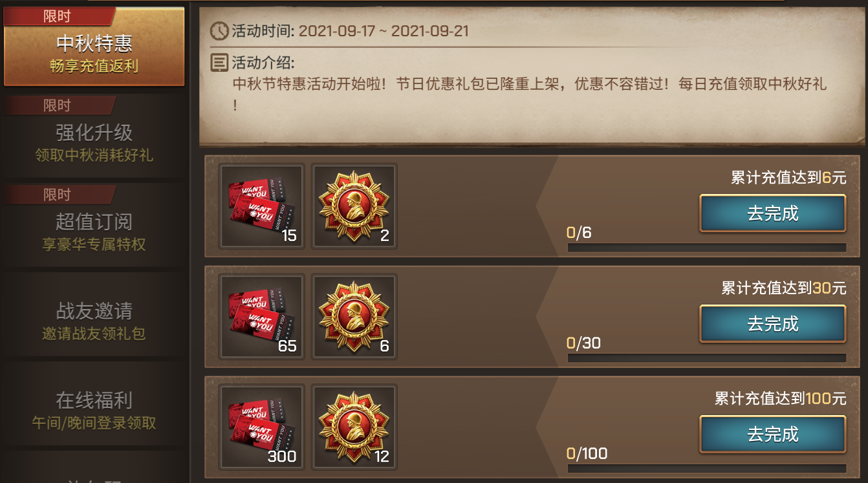Image resolution: width=868 pixels, height=483 pixels.
Task: Open the 在线福利 online rewards tab
Action: (x=94, y=403)
